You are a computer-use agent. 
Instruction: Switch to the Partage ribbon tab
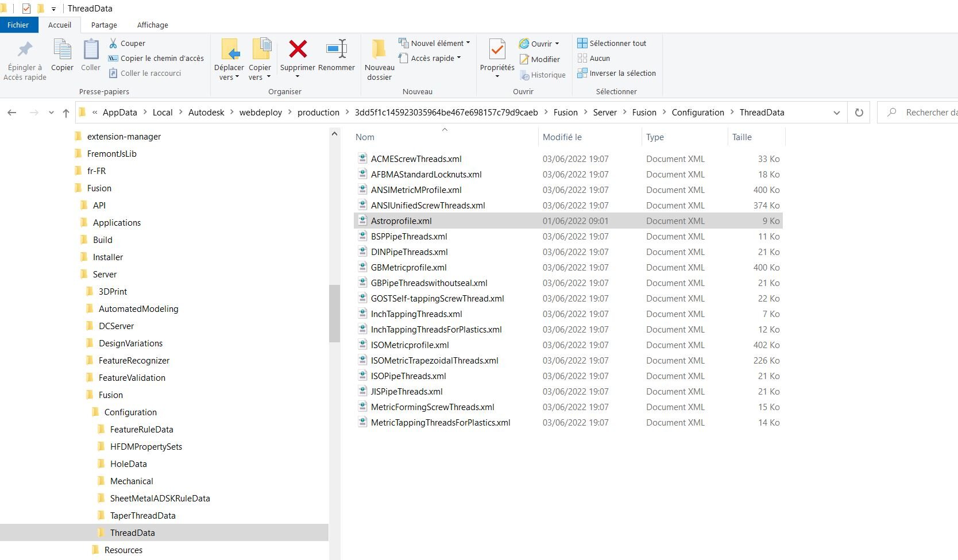104,25
